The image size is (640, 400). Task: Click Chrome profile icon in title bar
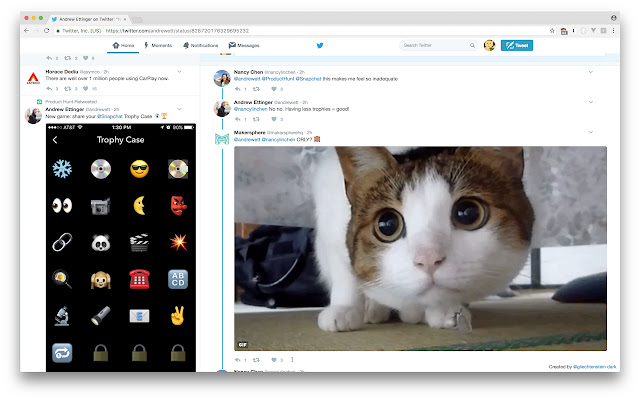click(613, 18)
